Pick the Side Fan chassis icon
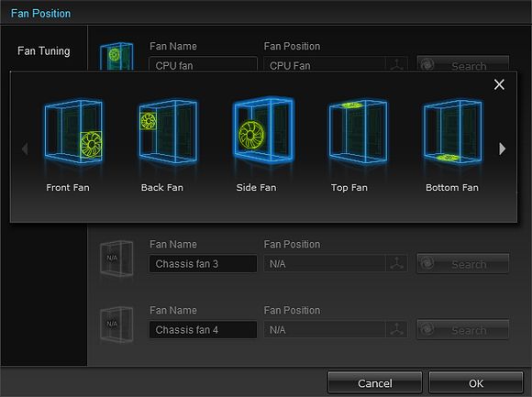The height and width of the screenshot is (397, 532). [x=263, y=129]
